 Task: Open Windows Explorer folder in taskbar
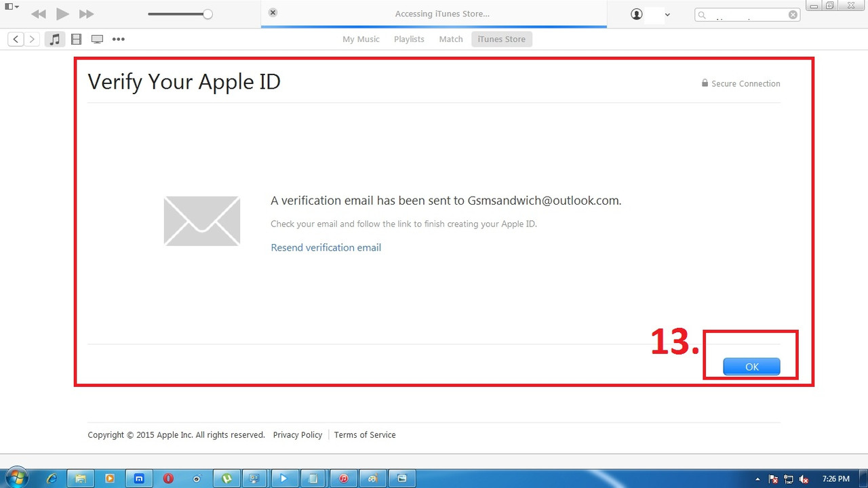(x=81, y=479)
